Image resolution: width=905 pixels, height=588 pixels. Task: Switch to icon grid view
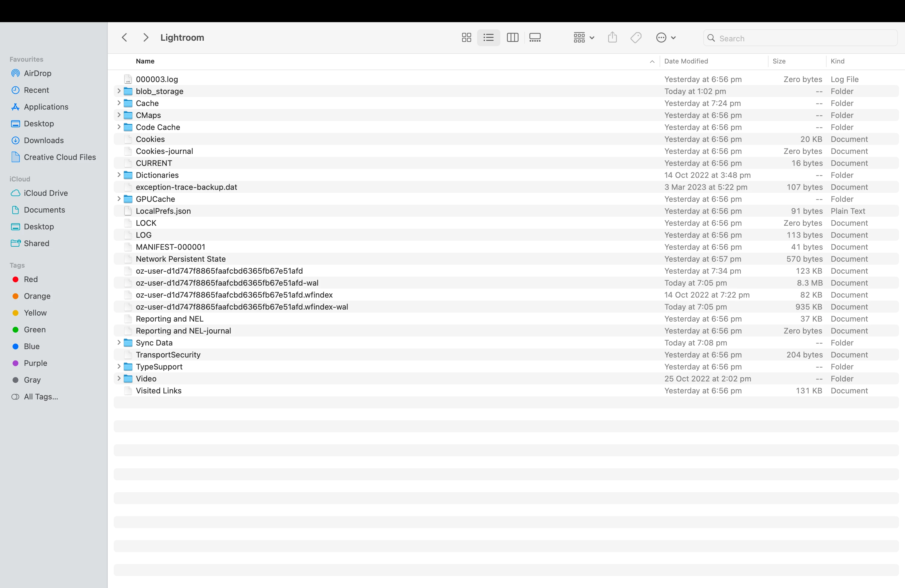[x=466, y=38]
